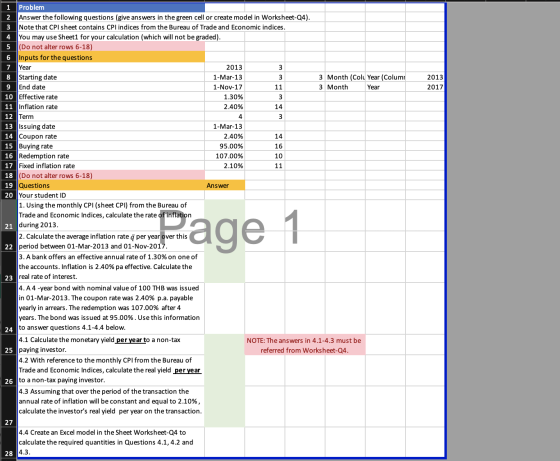This screenshot has height=461, width=560.
Task: Click the value 16 beside Buying rate
Action: click(x=265, y=146)
